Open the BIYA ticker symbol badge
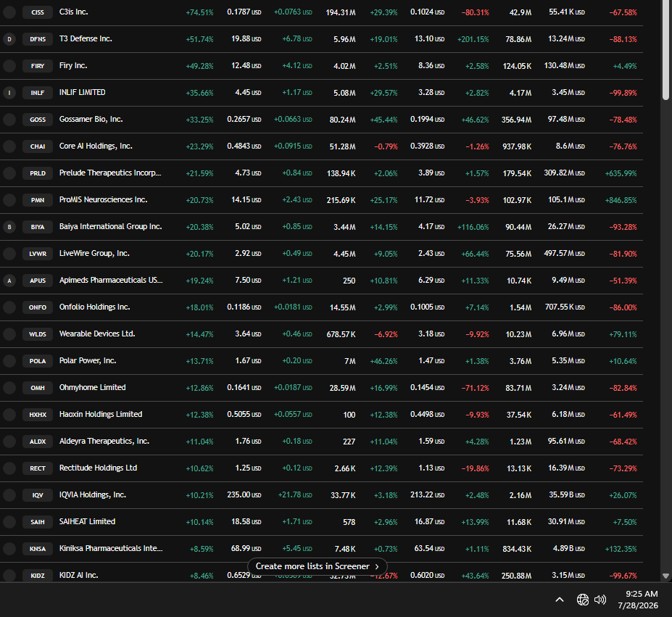Image resolution: width=672 pixels, height=617 pixels. pyautogui.click(x=38, y=227)
